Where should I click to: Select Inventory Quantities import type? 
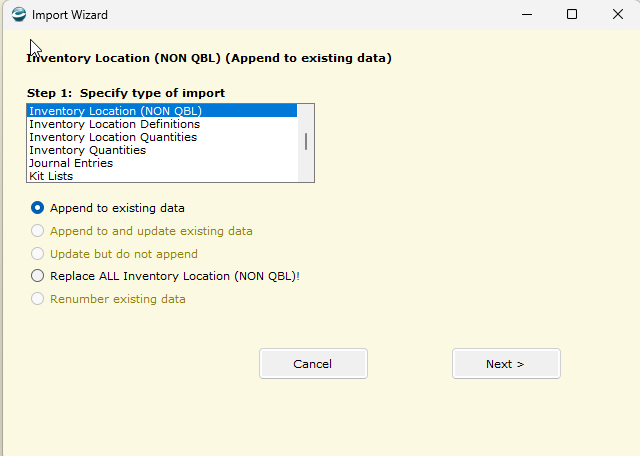[x=162, y=150]
